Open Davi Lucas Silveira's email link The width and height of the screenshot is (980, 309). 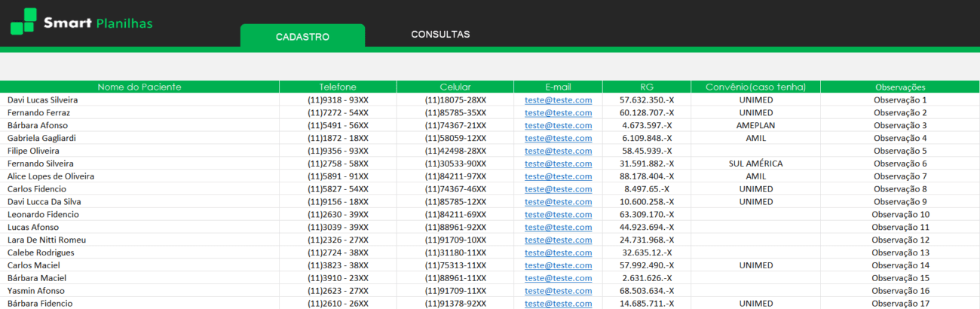pyautogui.click(x=558, y=100)
